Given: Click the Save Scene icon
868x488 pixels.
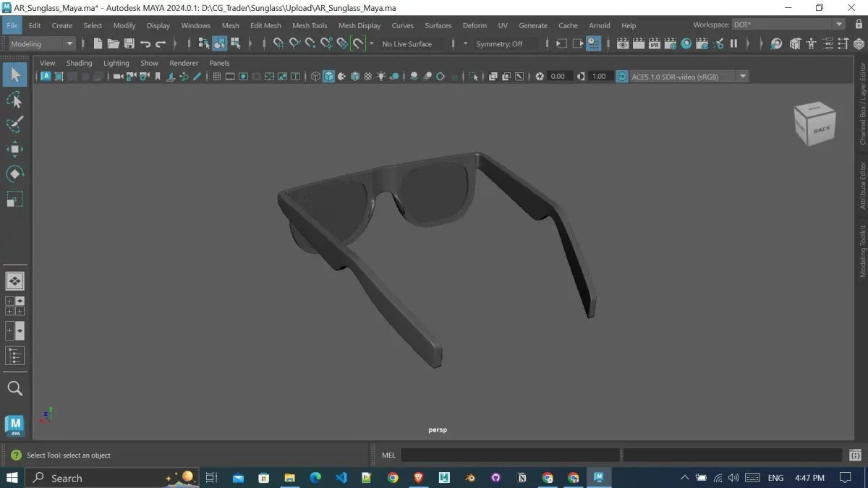Looking at the screenshot, I should tap(129, 44).
